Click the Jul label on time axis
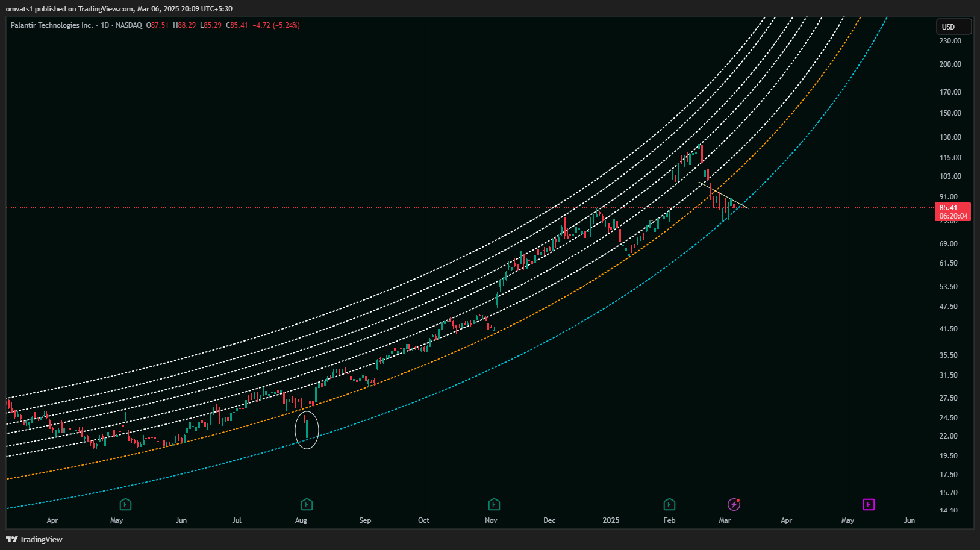 (237, 520)
